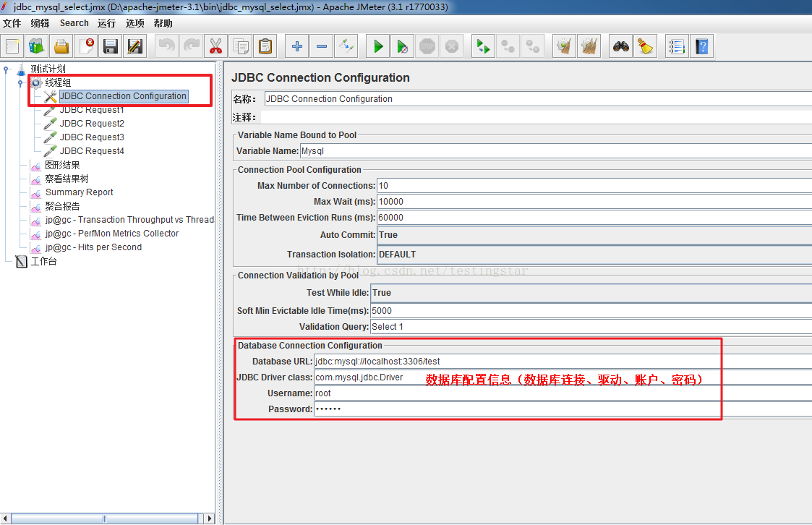812x525 pixels.
Task: Open the Validation Query combo box
Action: (591, 327)
